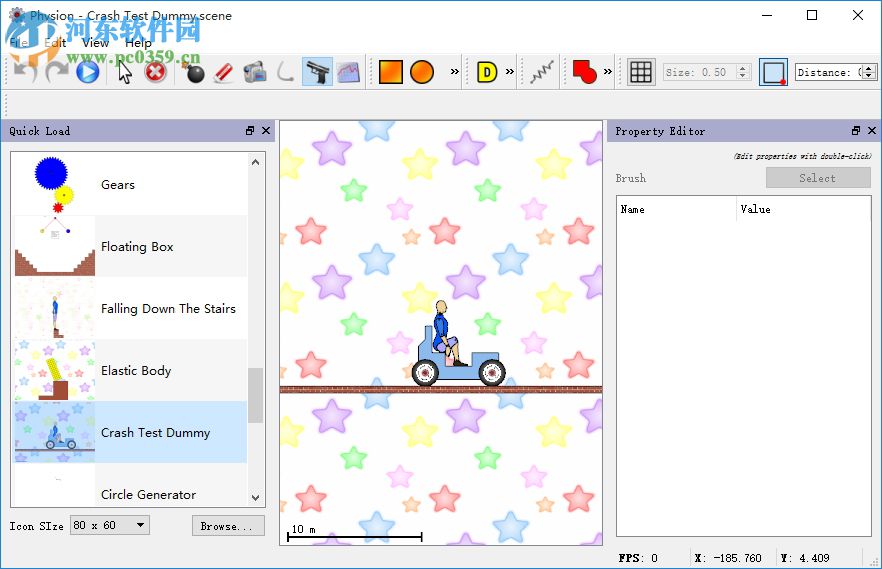882x569 pixels.
Task: Click the Distance input field
Action: pyautogui.click(x=829, y=72)
